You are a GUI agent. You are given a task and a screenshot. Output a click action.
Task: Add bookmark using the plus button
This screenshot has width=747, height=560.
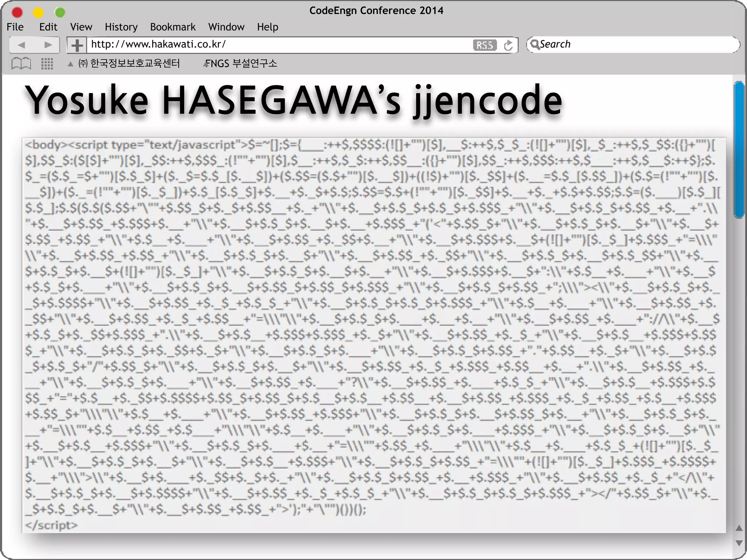pos(77,45)
